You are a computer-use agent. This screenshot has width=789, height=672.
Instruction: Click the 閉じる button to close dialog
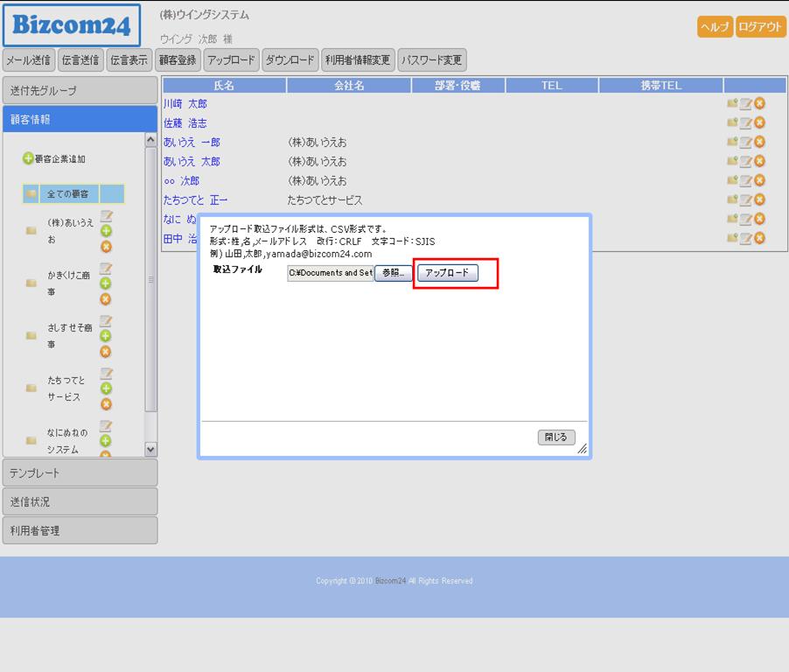click(555, 437)
